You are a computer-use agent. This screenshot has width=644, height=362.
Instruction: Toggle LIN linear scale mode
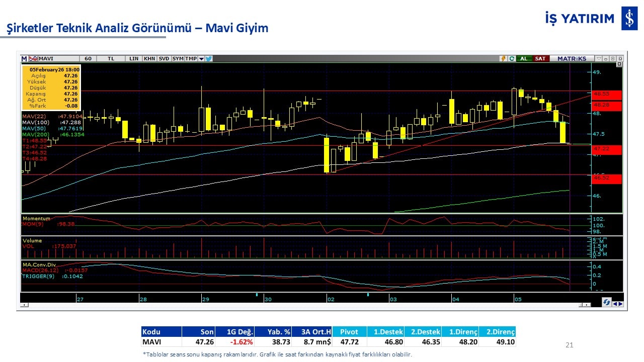click(134, 59)
